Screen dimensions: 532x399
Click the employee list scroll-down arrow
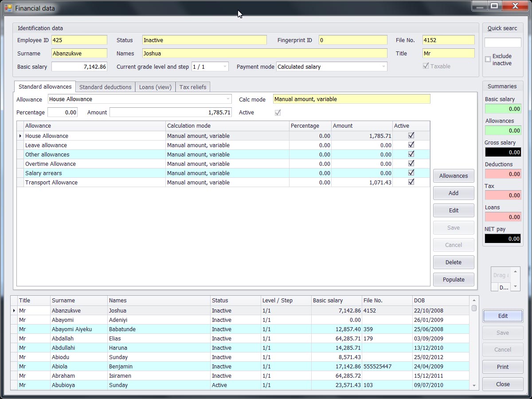(474, 386)
